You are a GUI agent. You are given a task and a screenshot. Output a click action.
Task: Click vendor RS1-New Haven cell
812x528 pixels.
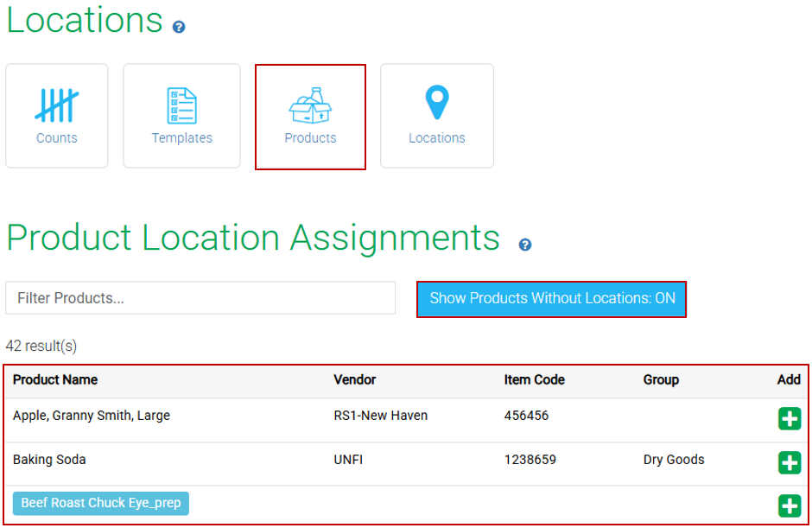pyautogui.click(x=381, y=416)
